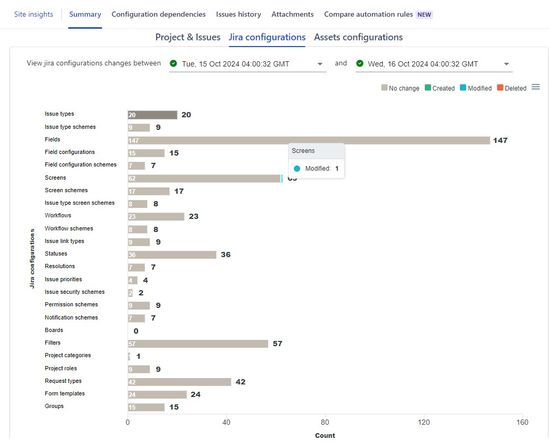Click the Modified legend color swatch

463,88
